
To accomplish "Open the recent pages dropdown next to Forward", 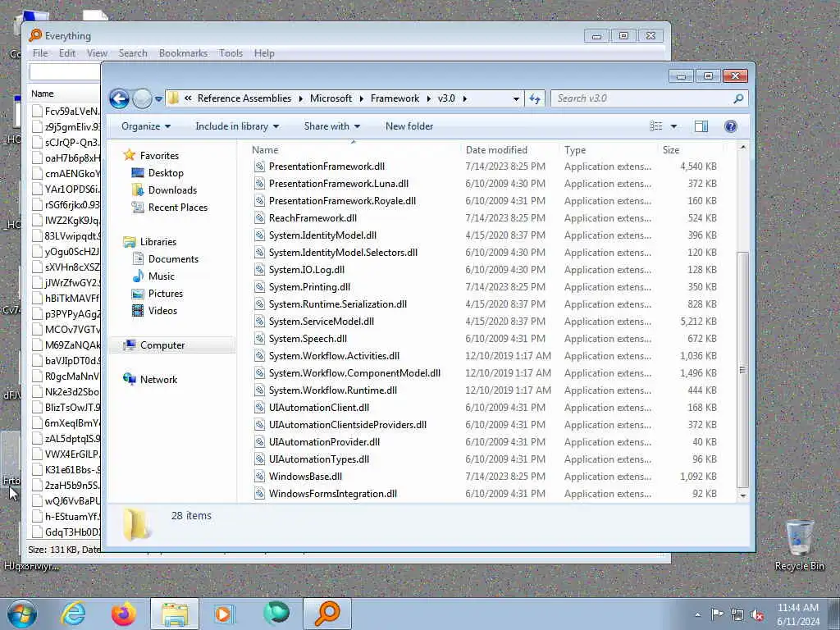I will click(158, 99).
